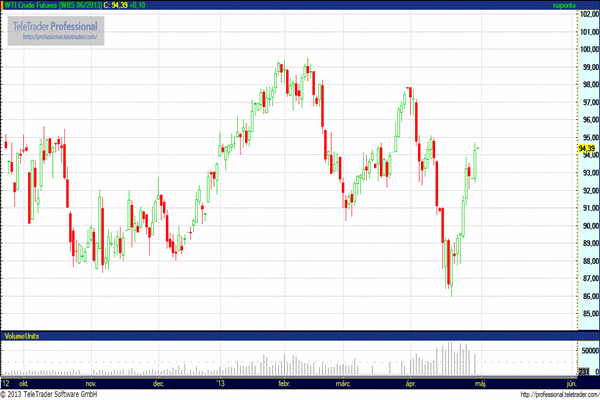Select the 'jún.' label on time axis
Screen dimensions: 600x400
[570, 382]
